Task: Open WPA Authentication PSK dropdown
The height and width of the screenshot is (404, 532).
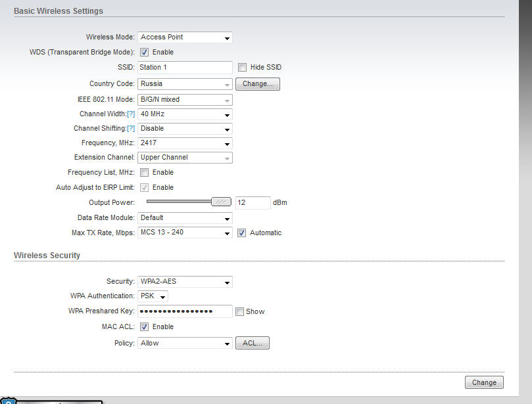Action: (153, 296)
